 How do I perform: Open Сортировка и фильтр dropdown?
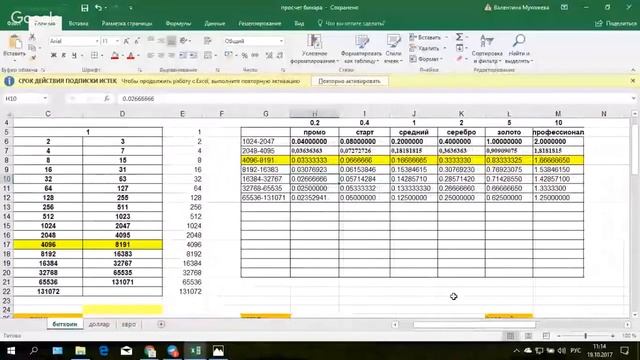[487, 49]
